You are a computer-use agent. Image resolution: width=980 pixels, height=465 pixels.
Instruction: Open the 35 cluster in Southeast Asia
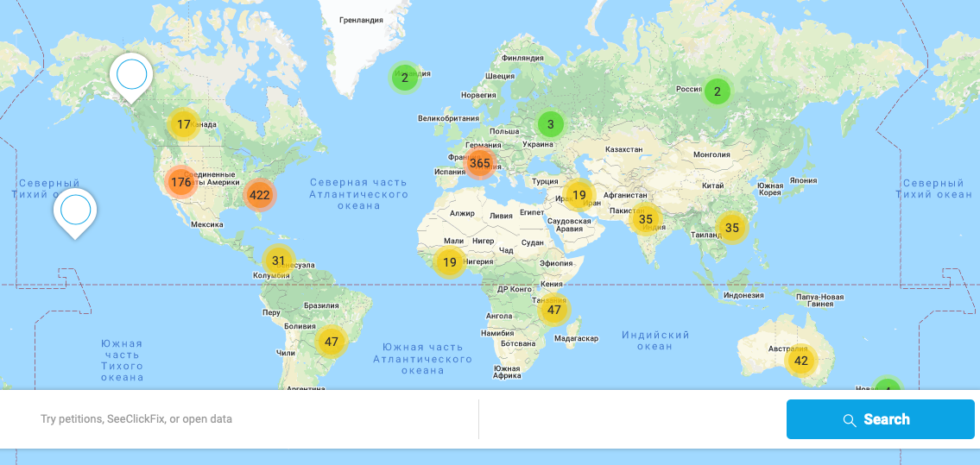click(732, 228)
